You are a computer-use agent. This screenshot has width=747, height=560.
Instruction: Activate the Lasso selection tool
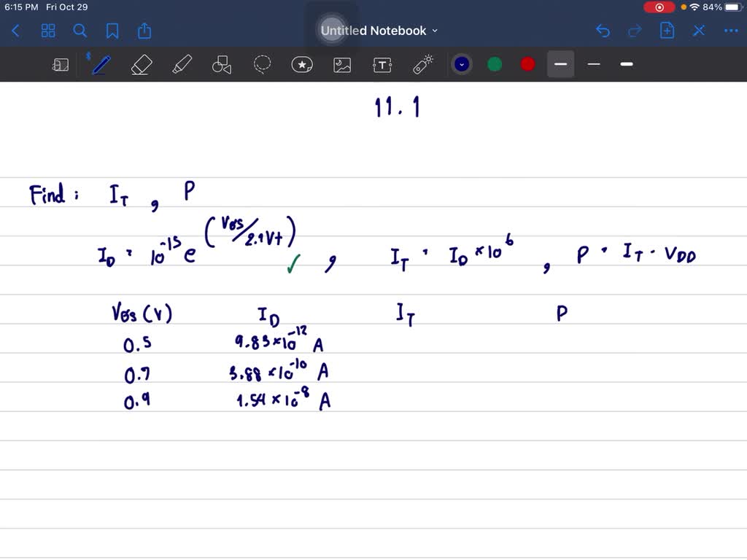coord(262,64)
